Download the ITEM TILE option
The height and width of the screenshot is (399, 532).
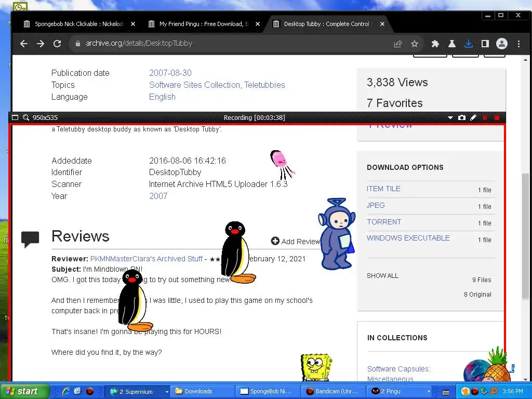(x=383, y=189)
